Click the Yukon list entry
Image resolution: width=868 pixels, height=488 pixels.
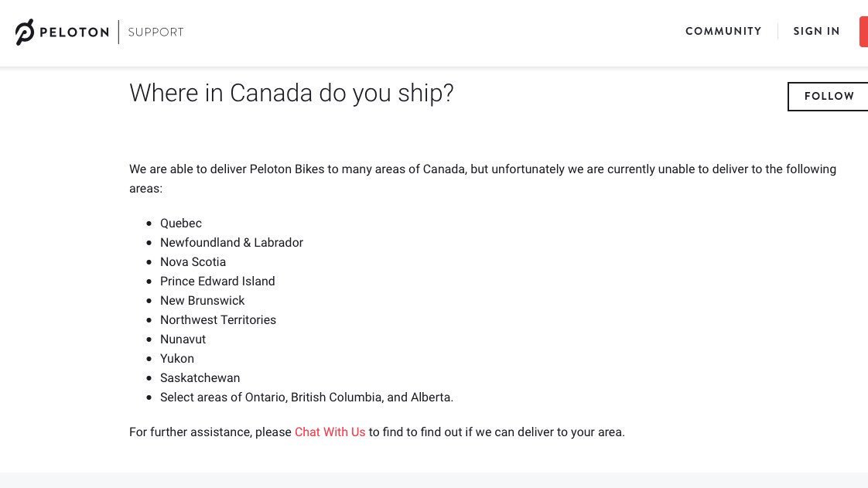click(x=177, y=359)
